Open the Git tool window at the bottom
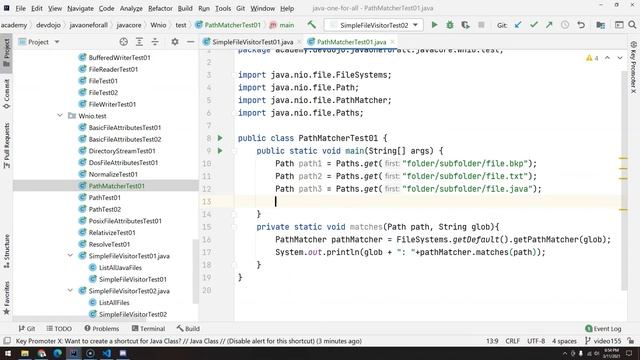 27,328
